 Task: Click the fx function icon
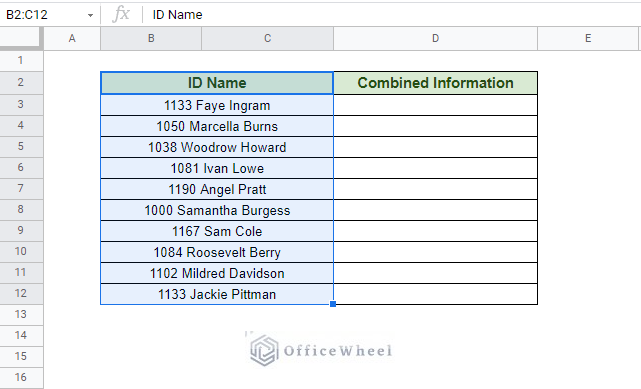pyautogui.click(x=121, y=14)
